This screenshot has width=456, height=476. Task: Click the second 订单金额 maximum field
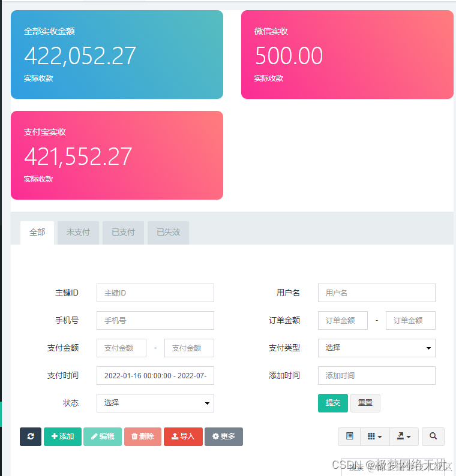click(411, 321)
